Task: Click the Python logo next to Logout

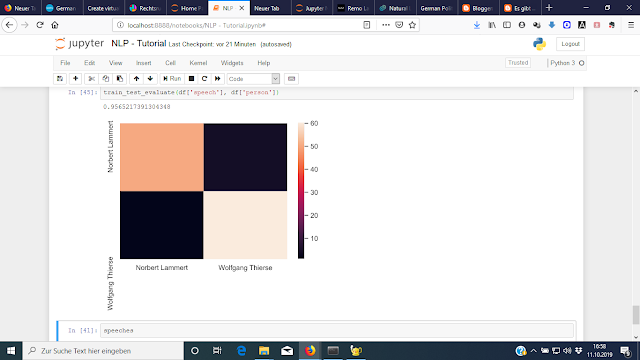Action: click(539, 44)
